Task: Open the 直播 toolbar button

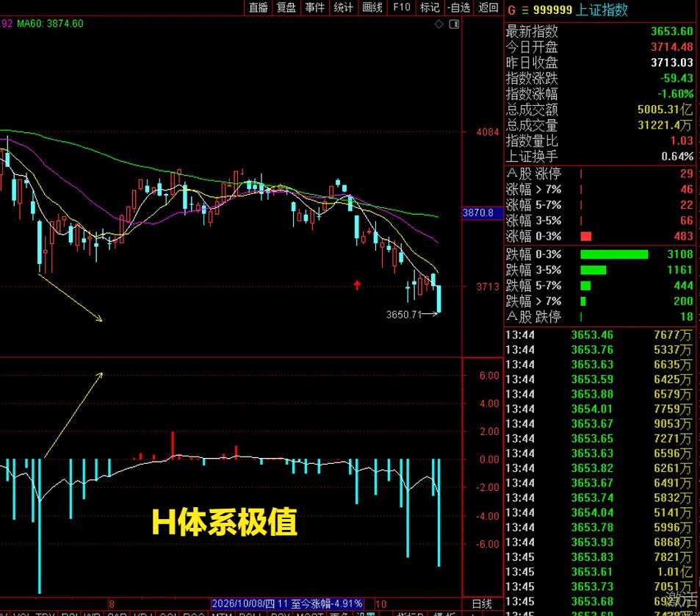Action: click(x=258, y=7)
